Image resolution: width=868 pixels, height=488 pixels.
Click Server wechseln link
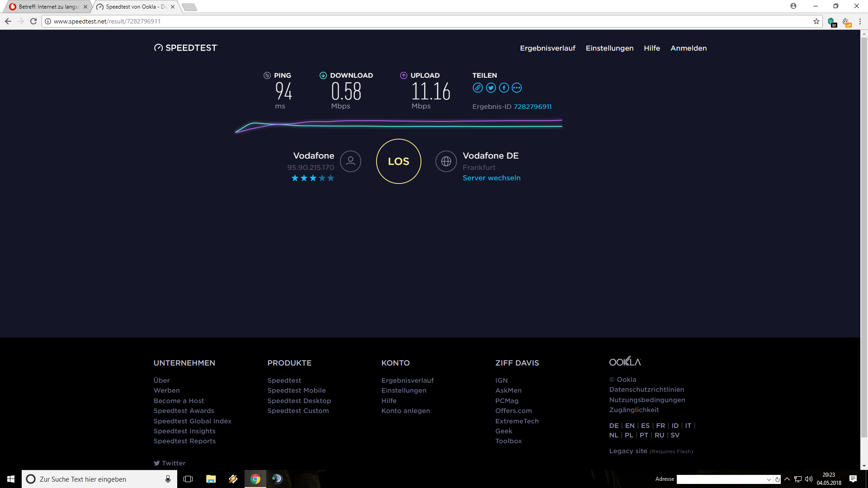point(491,178)
